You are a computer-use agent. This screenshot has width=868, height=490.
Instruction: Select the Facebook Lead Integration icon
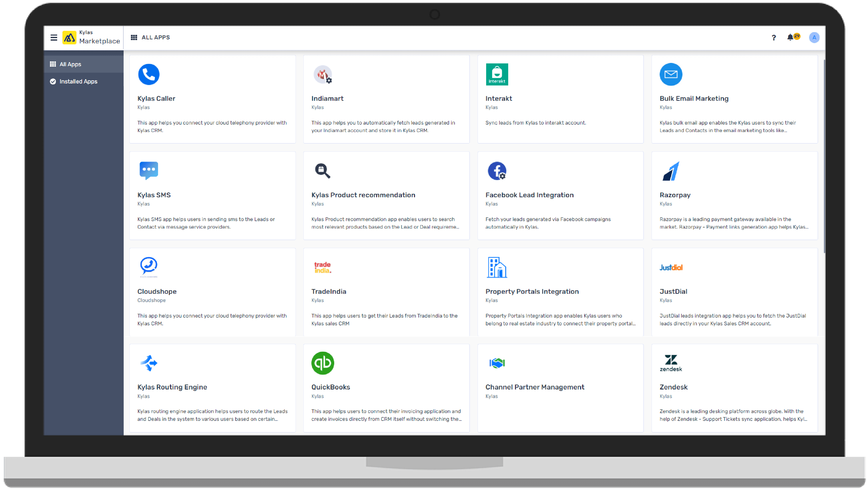(x=497, y=170)
